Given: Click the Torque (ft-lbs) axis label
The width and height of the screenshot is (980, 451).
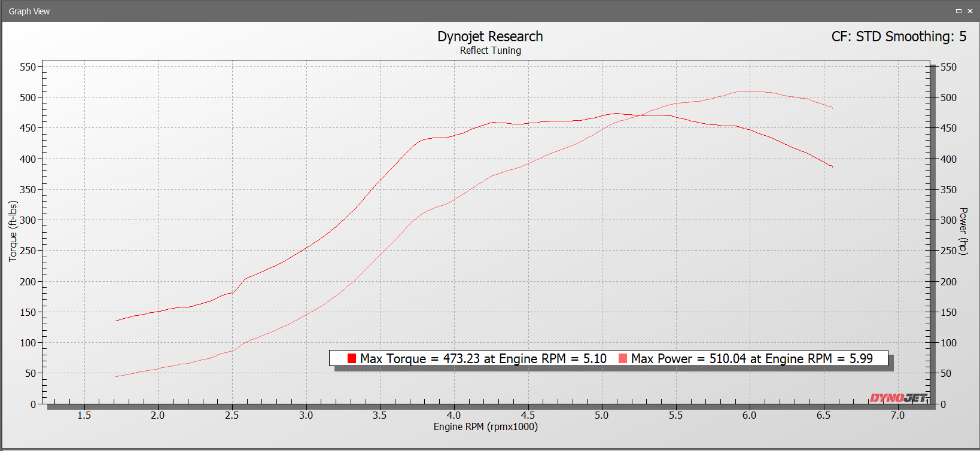Looking at the screenshot, I should coord(13,231).
